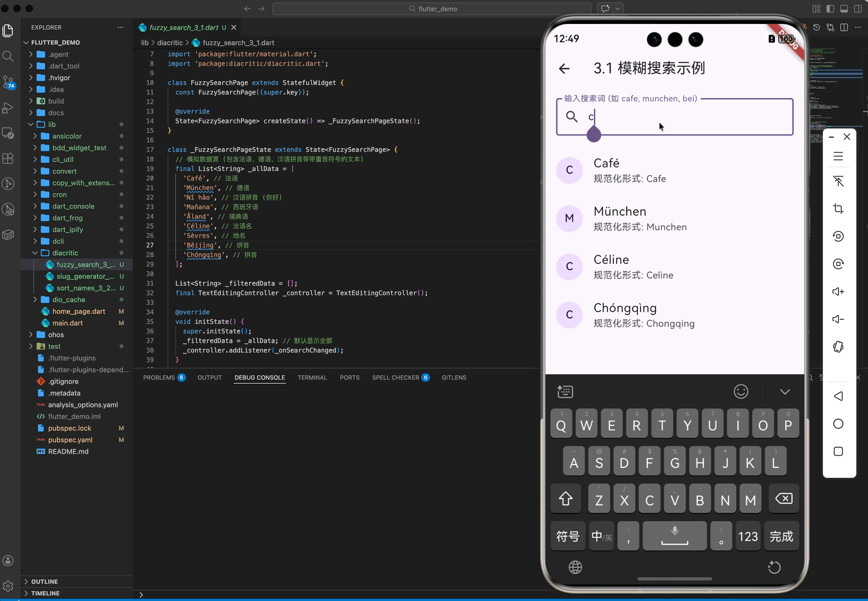The height and width of the screenshot is (601, 868).
Task: Switch to the GITLENS panel tab
Action: 454,377
